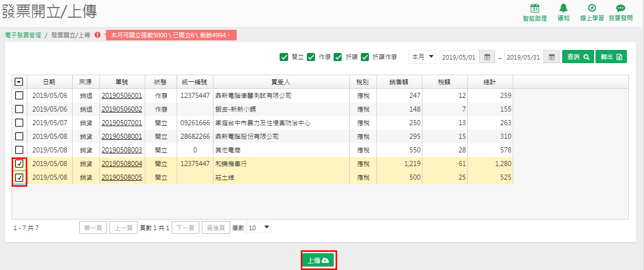Go to 最後頁 last page
This screenshot has height=270, width=644.
click(216, 228)
